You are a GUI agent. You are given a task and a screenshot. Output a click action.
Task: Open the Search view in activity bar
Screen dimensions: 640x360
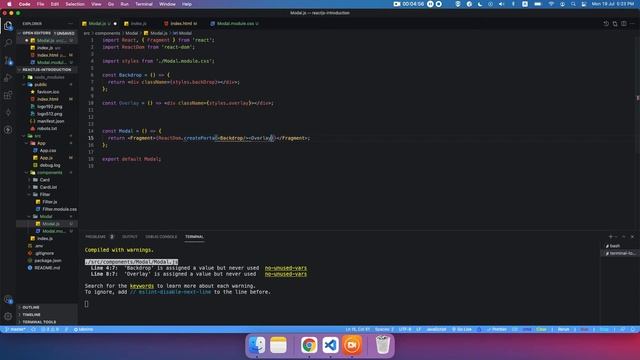[x=8, y=42]
